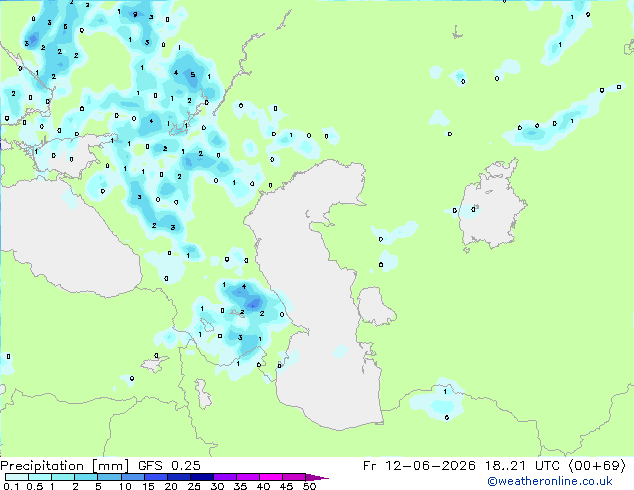Click the legend swatch between 2 and 5

pyautogui.click(x=86, y=477)
